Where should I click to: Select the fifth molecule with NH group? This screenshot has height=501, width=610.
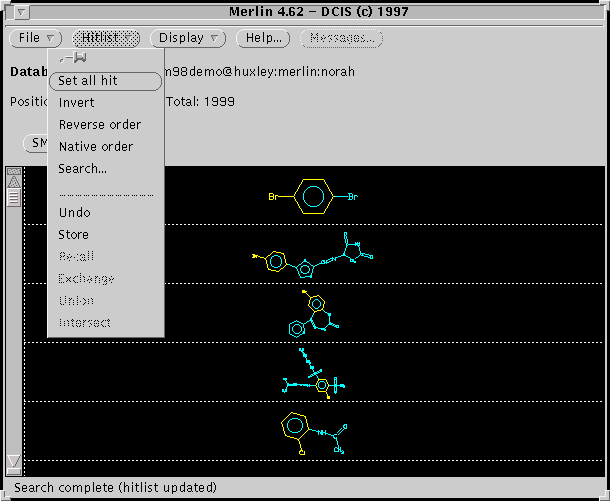[313, 431]
